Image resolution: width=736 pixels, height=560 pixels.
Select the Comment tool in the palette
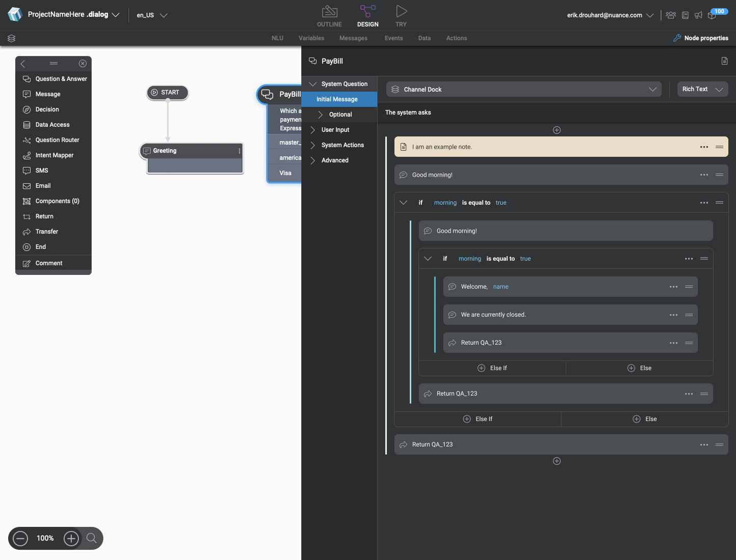pos(53,263)
